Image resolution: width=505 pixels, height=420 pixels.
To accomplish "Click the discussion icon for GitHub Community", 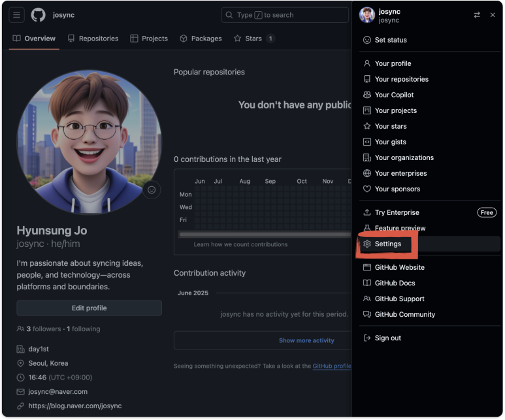I will (367, 314).
